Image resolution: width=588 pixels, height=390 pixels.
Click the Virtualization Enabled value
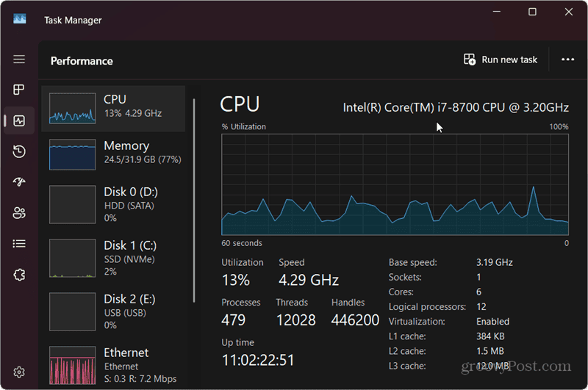point(492,322)
